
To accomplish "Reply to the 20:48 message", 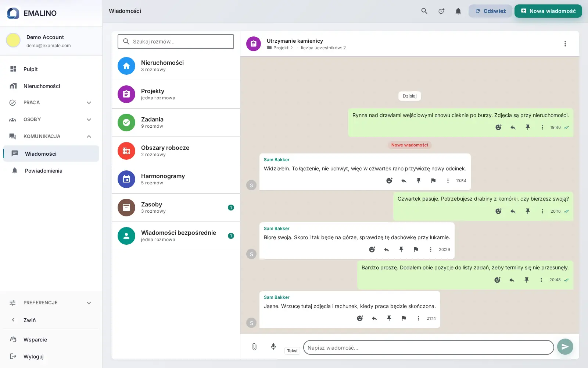I will pos(512,280).
